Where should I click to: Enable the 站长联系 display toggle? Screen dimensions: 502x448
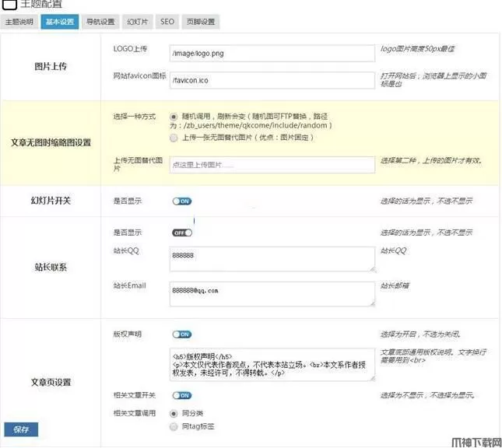click(182, 232)
